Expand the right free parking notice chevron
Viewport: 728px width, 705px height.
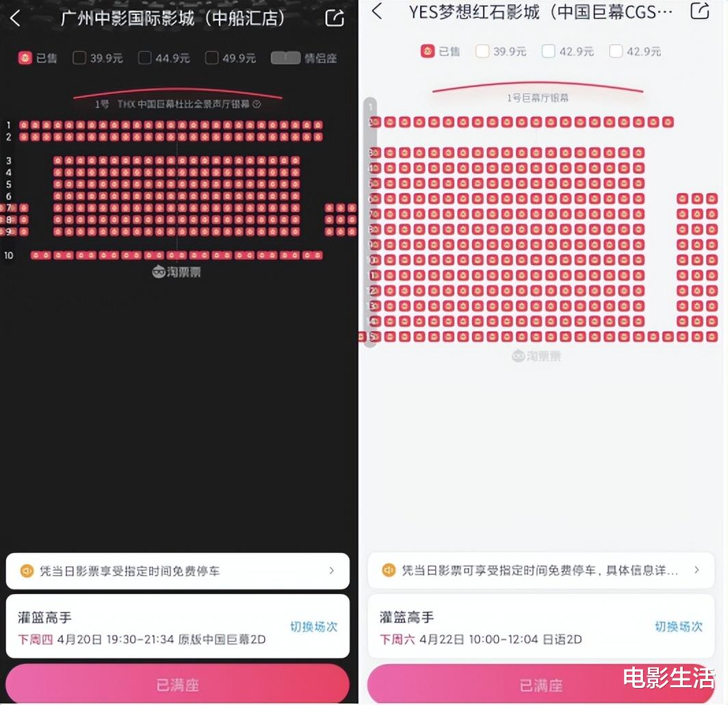click(x=697, y=570)
